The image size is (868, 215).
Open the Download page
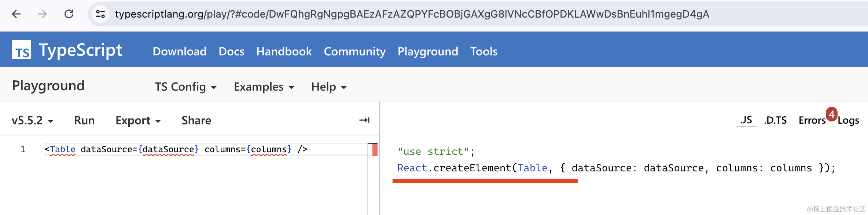point(180,51)
